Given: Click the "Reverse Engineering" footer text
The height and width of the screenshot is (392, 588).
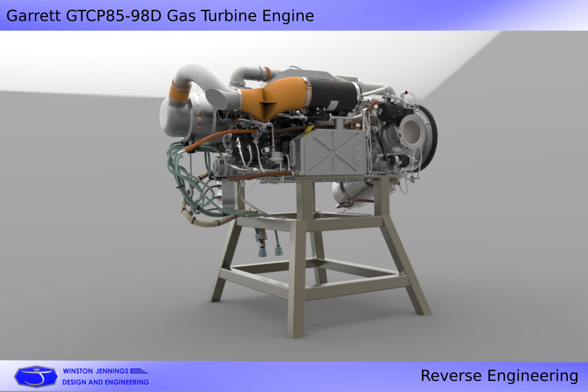Looking at the screenshot, I should click(500, 376).
